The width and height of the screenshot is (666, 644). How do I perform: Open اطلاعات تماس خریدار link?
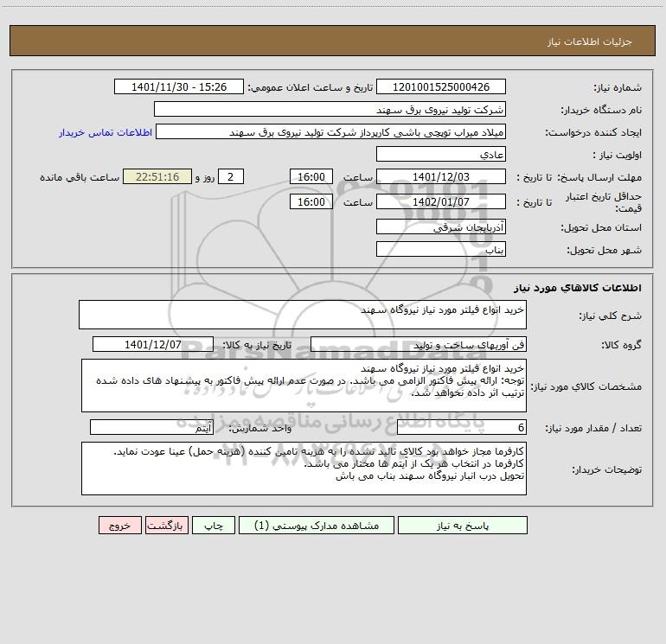pyautogui.click(x=106, y=132)
